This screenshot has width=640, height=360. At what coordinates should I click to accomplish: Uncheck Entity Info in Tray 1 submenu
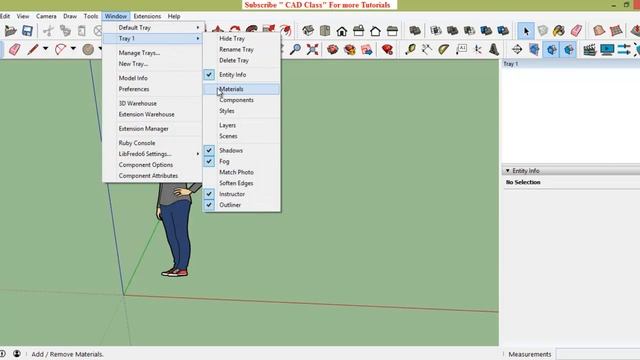[241, 75]
